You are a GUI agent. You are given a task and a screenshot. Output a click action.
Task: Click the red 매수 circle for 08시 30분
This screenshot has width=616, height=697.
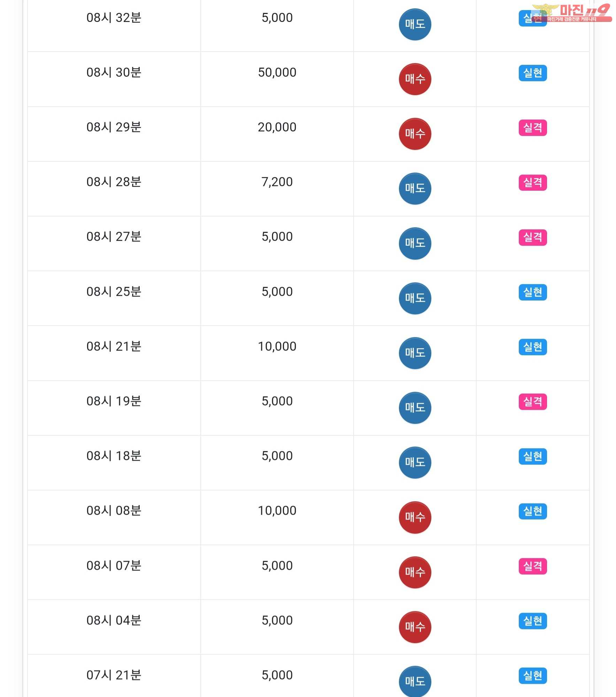click(415, 79)
